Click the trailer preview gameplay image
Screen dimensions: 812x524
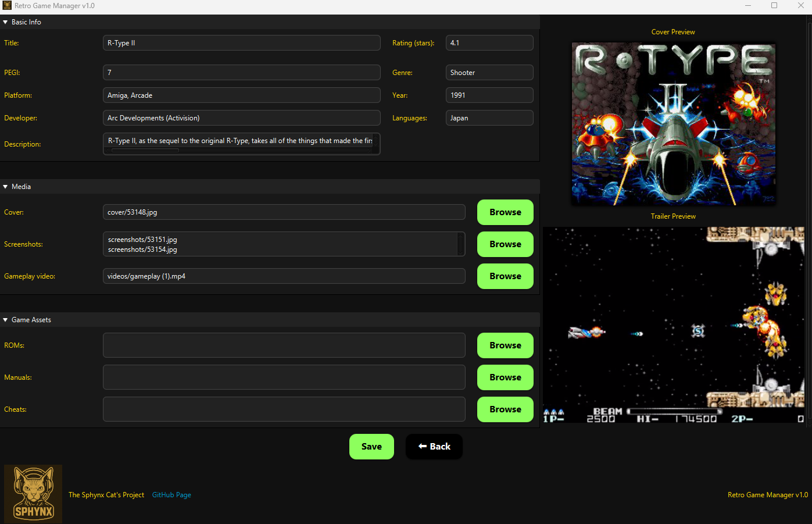coord(673,325)
